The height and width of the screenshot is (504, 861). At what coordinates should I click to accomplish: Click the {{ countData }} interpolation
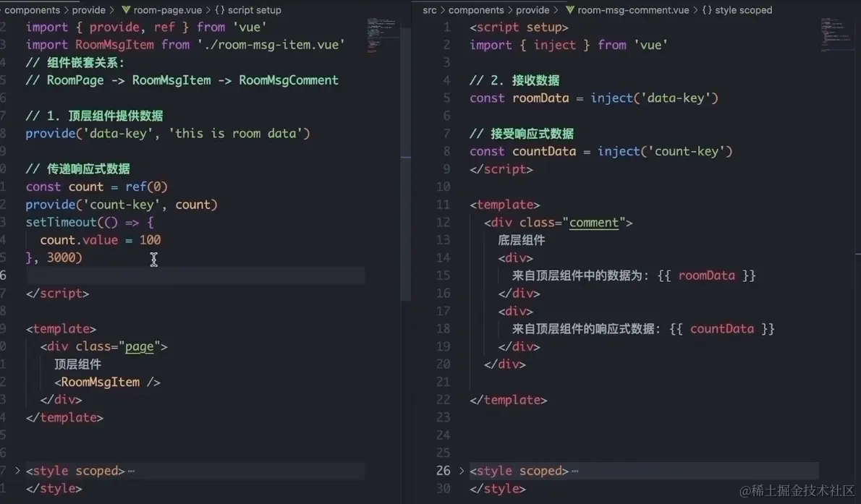click(722, 328)
